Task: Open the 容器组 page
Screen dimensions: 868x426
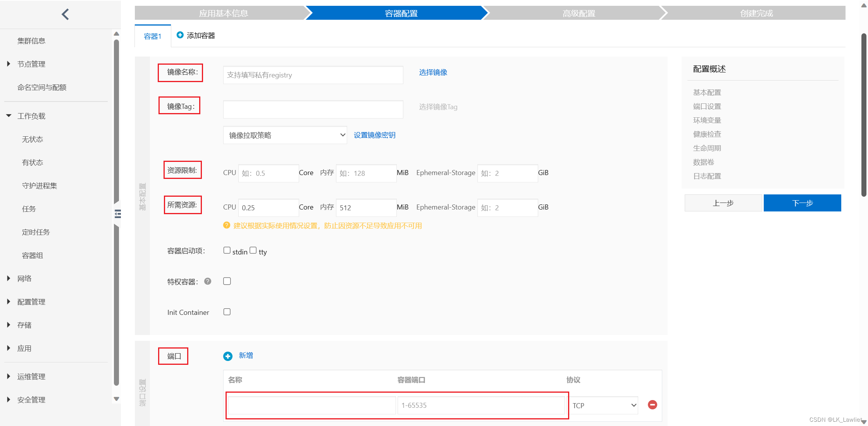Action: point(33,255)
